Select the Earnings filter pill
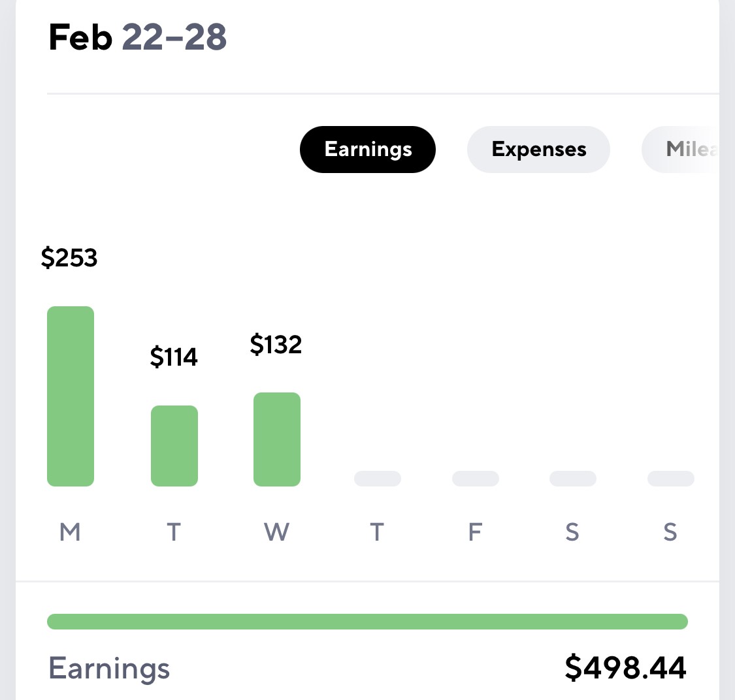This screenshot has height=700, width=735. pyautogui.click(x=367, y=150)
